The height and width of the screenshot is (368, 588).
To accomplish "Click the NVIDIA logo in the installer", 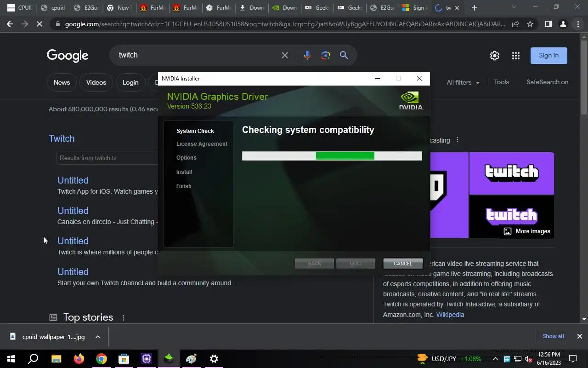I will point(411,101).
